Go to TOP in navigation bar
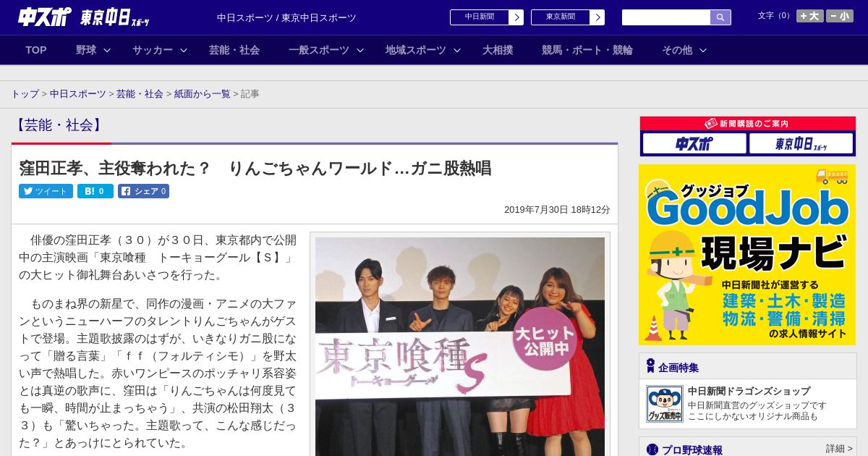868x456 pixels. (x=36, y=50)
